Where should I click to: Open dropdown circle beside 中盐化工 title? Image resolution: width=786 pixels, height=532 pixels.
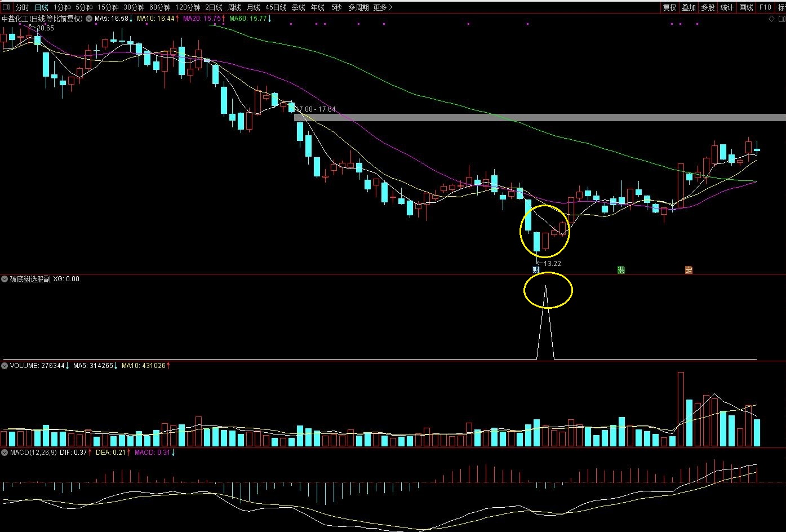(88, 19)
